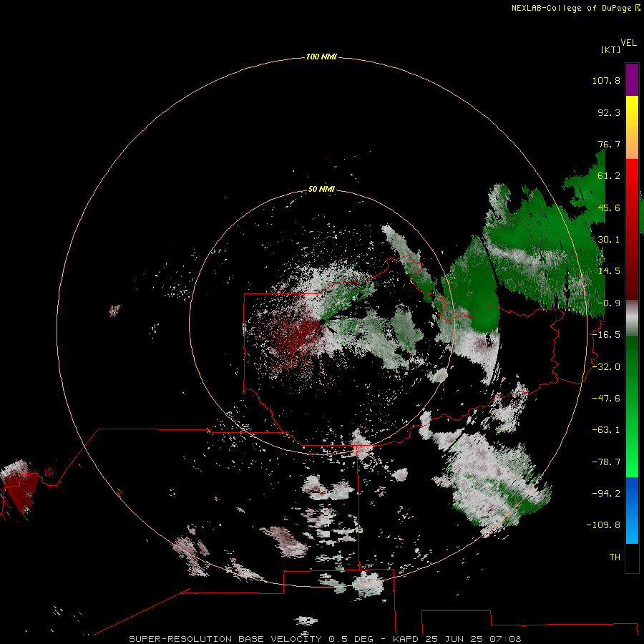Click the 61.2 velocity scale value

point(609,176)
